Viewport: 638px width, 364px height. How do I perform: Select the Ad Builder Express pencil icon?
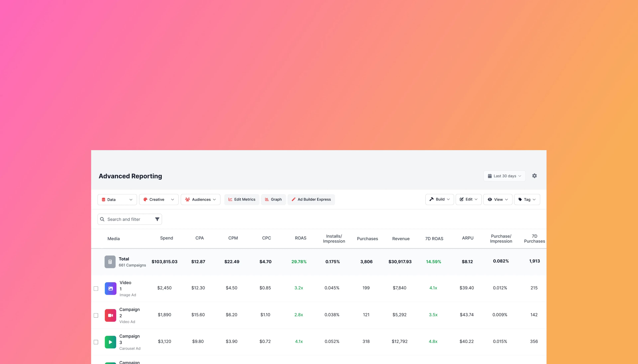tap(294, 199)
